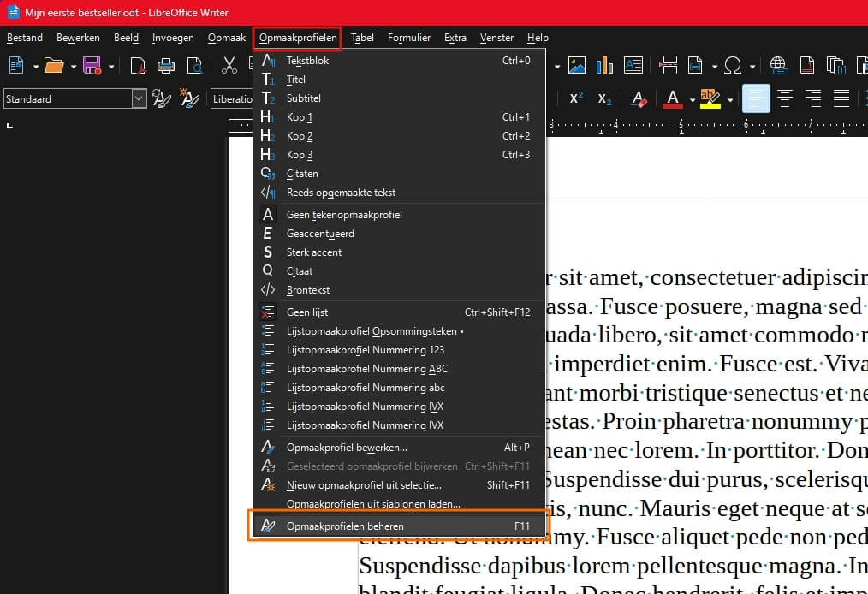Viewport: 868px width, 594px height.
Task: Open Print Preview from the toolbar
Action: 195,66
